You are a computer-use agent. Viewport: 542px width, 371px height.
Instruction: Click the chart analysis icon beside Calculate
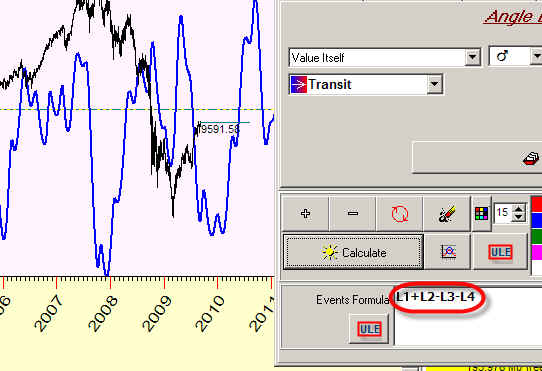click(448, 252)
